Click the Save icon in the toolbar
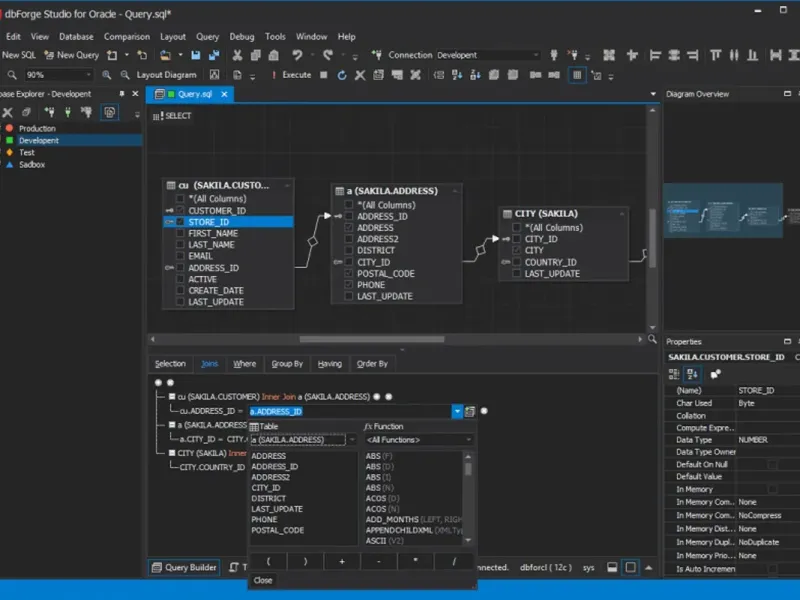The width and height of the screenshot is (800, 600). [196, 55]
